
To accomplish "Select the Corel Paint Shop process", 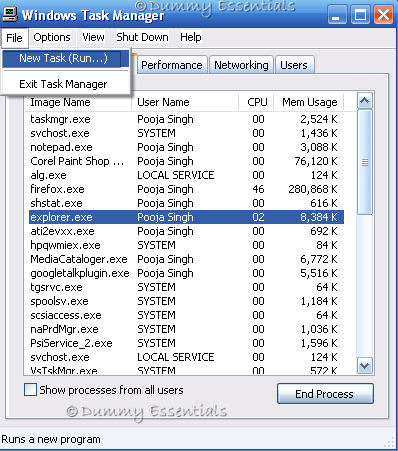I will click(186, 161).
